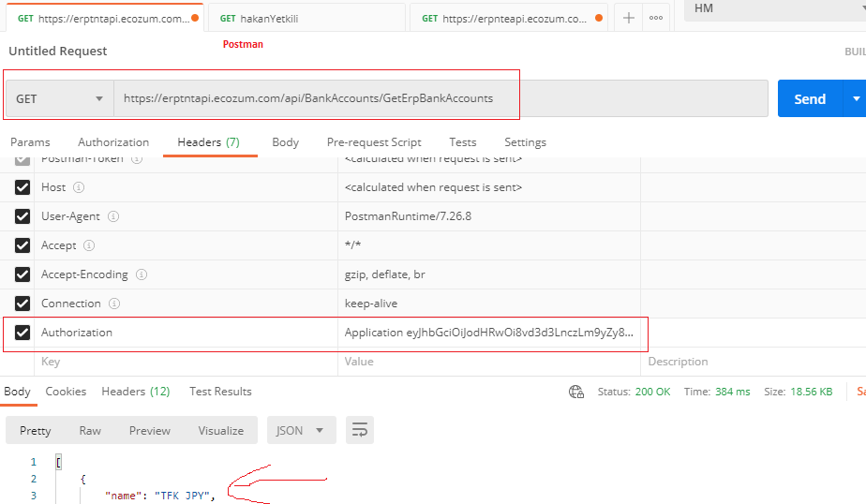Click line number 2 in response

34,479
